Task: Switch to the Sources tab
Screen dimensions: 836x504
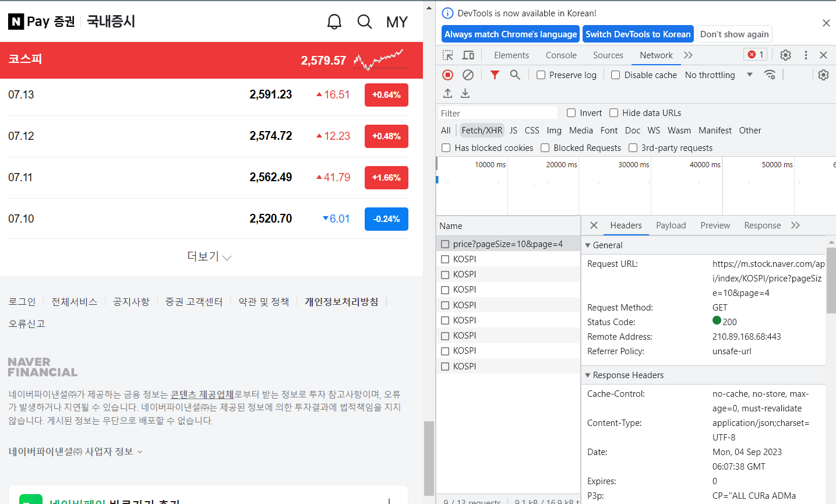Action: pos(608,55)
